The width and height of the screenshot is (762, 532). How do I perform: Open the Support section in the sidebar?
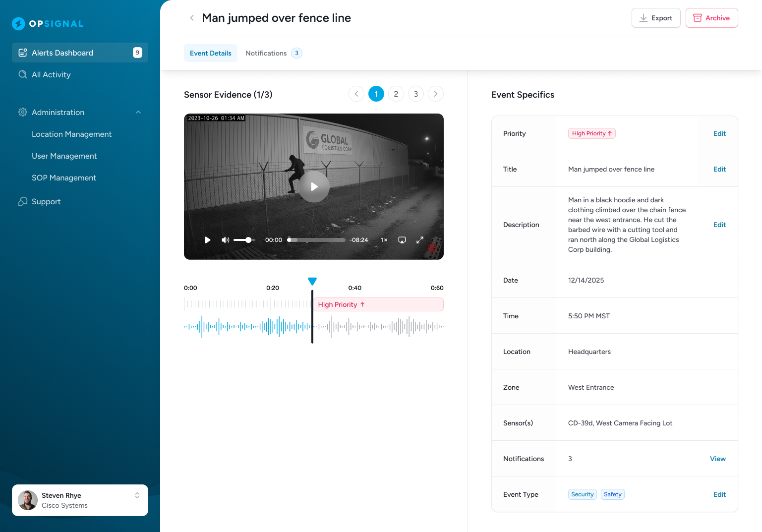click(46, 201)
